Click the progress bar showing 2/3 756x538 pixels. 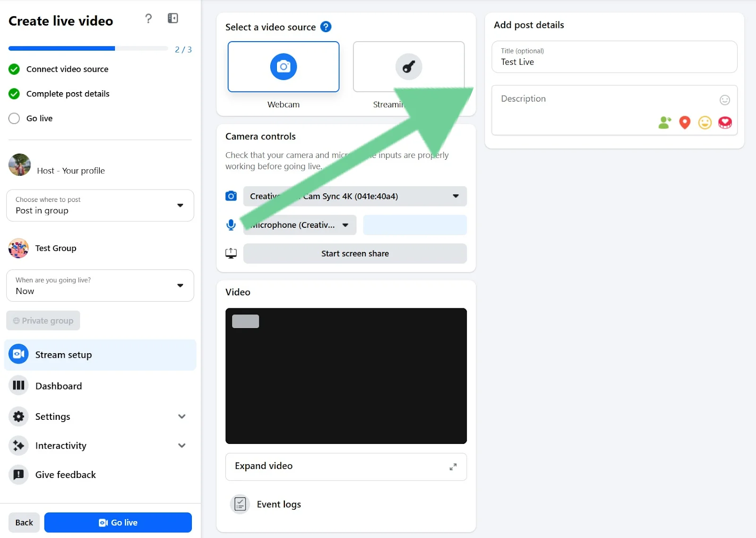88,48
